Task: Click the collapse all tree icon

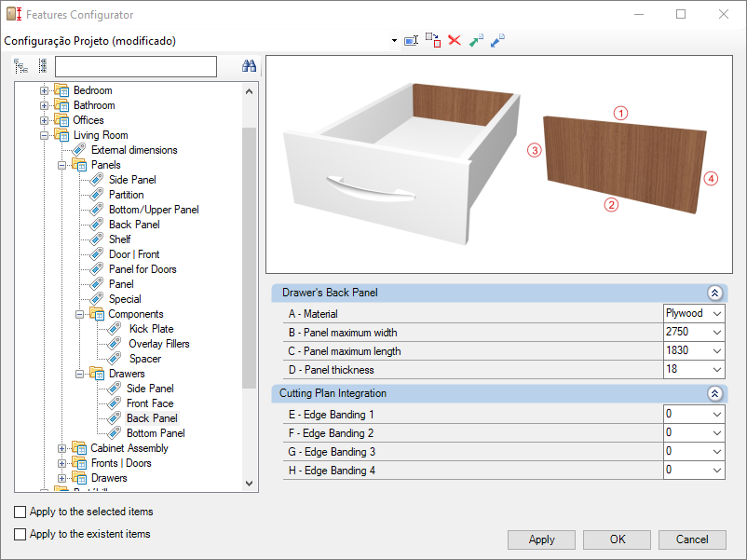Action: [43, 66]
